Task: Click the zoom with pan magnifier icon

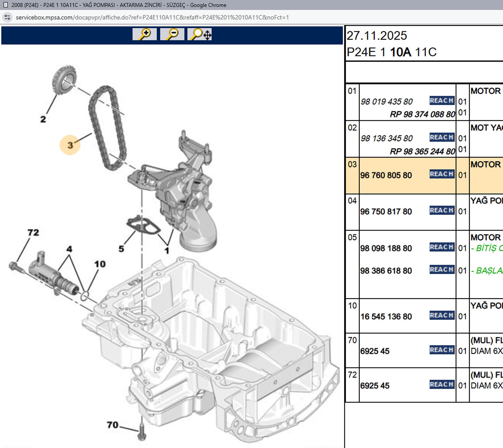Action: pos(200,34)
